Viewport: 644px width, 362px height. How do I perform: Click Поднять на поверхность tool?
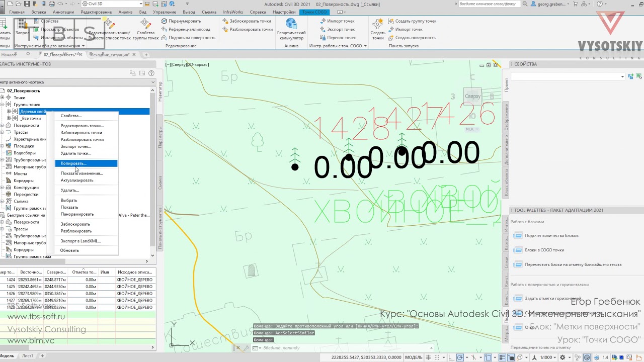[188, 37]
